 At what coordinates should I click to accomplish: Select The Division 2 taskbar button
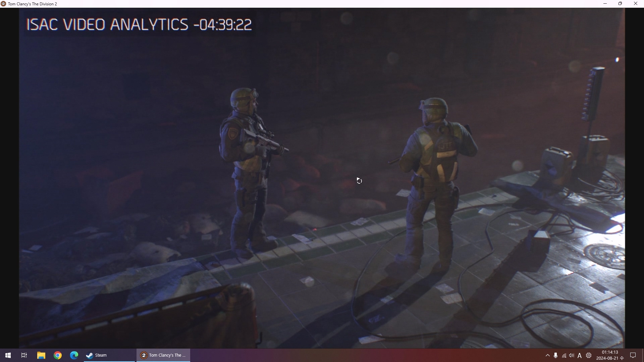coord(163,355)
